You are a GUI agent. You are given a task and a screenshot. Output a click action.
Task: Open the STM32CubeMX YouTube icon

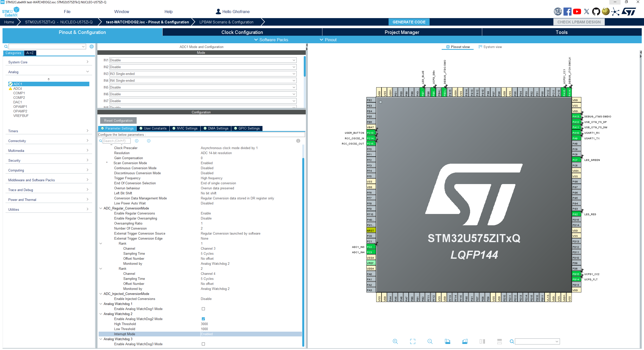577,12
